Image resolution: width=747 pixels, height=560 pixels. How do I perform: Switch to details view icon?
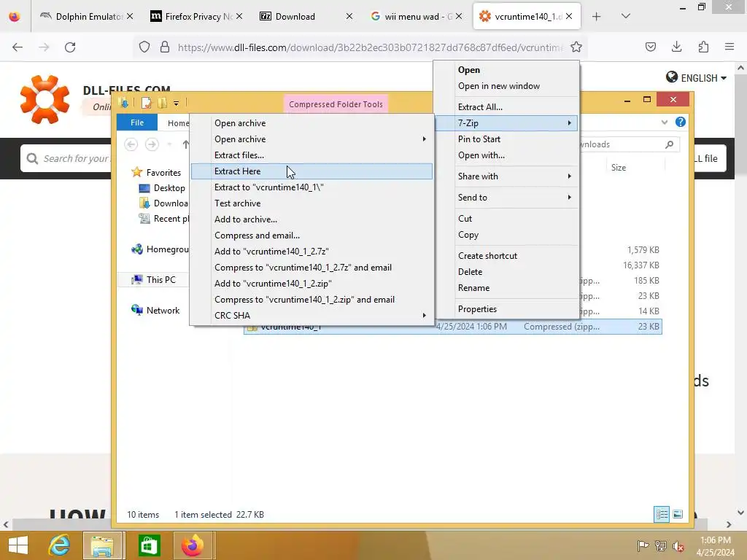point(662,514)
